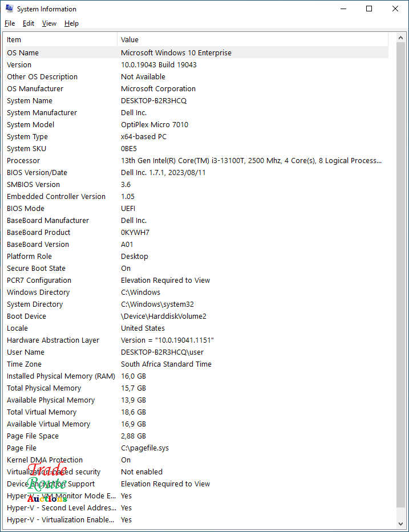Image resolution: width=409 pixels, height=532 pixels.
Task: Close the System Information window
Action: [x=395, y=9]
